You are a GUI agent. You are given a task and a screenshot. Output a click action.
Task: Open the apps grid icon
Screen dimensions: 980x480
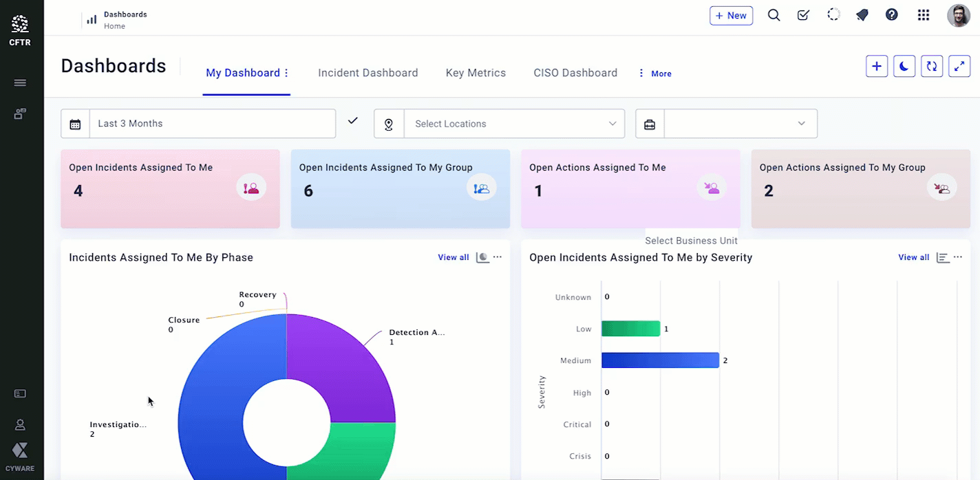924,15
